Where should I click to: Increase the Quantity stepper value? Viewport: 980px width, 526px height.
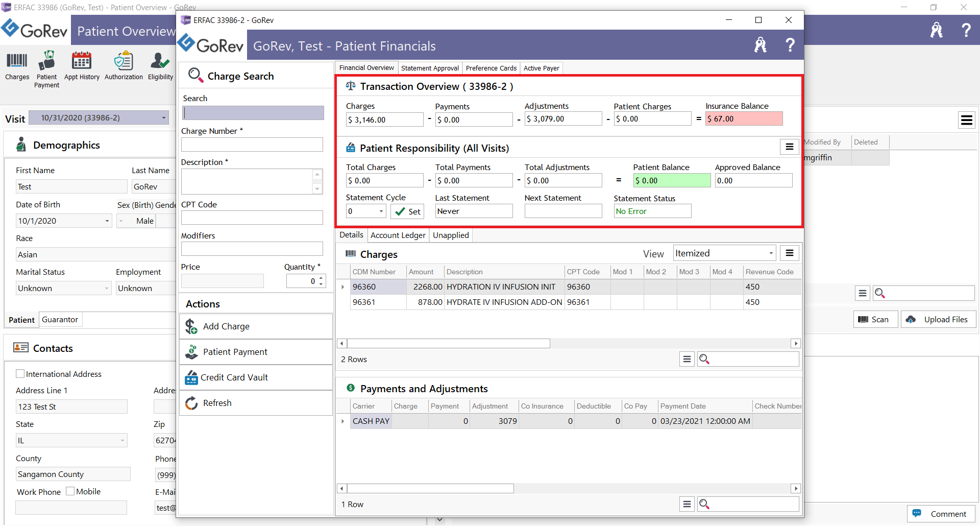321,278
